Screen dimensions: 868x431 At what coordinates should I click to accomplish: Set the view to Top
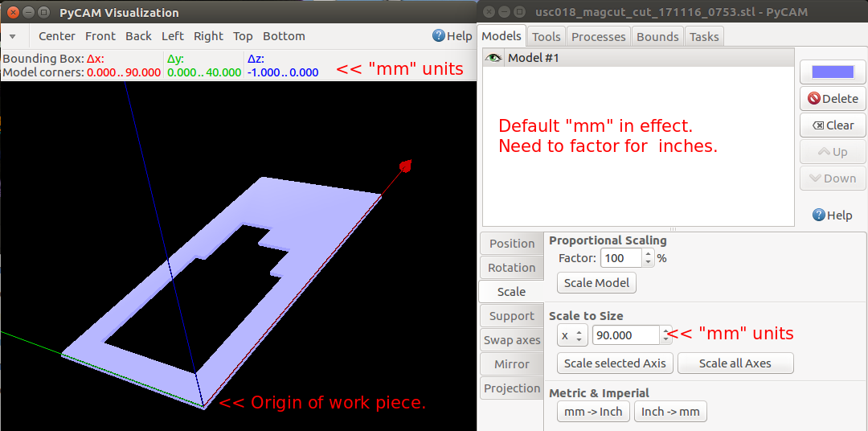click(x=243, y=36)
